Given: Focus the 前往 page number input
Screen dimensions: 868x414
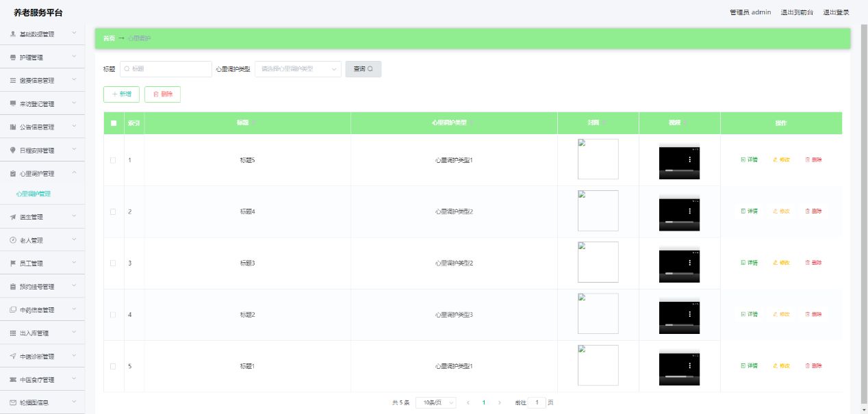Looking at the screenshot, I should tap(537, 403).
